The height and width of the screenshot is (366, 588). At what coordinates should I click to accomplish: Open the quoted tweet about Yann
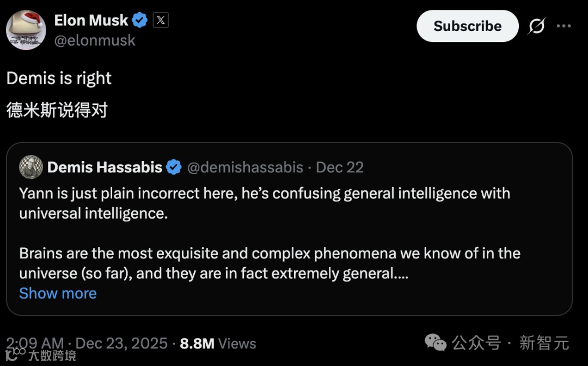coord(289,234)
